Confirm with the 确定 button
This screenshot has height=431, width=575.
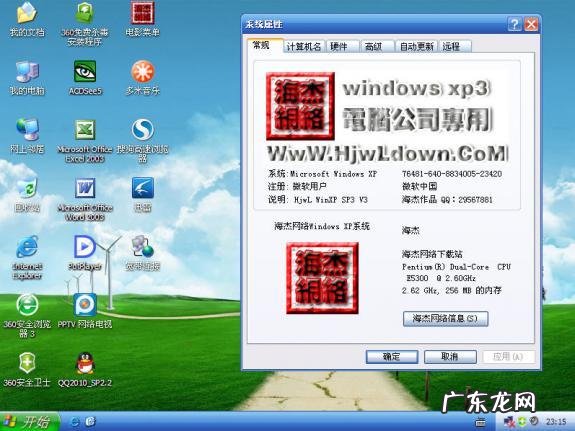tap(392, 357)
